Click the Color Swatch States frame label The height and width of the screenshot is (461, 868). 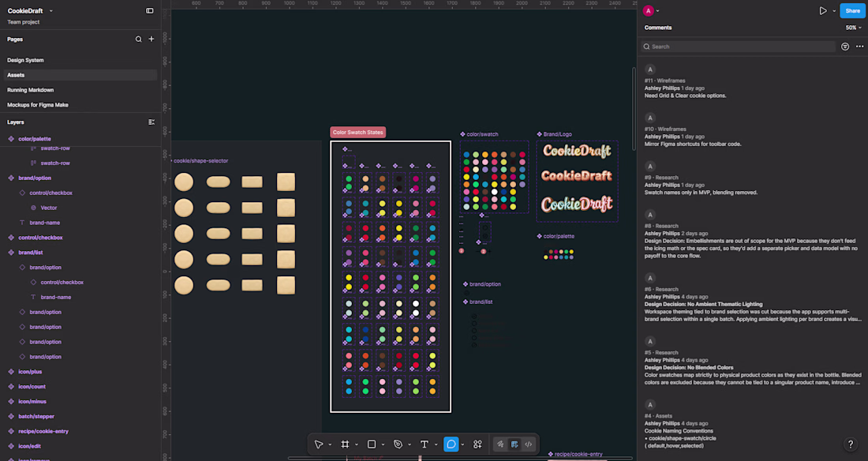357,133
